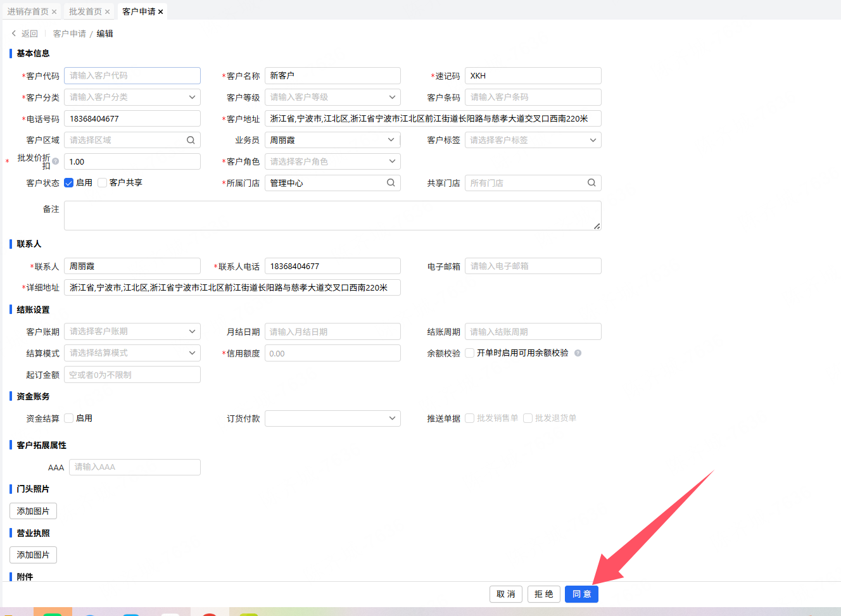This screenshot has height=616, width=841.
Task: Click 客户地址 input field
Action: point(433,118)
